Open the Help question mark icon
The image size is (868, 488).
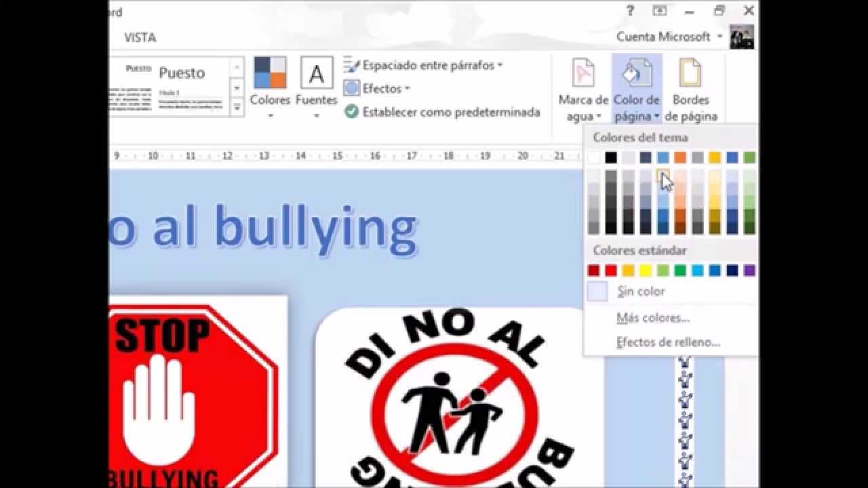tap(631, 11)
